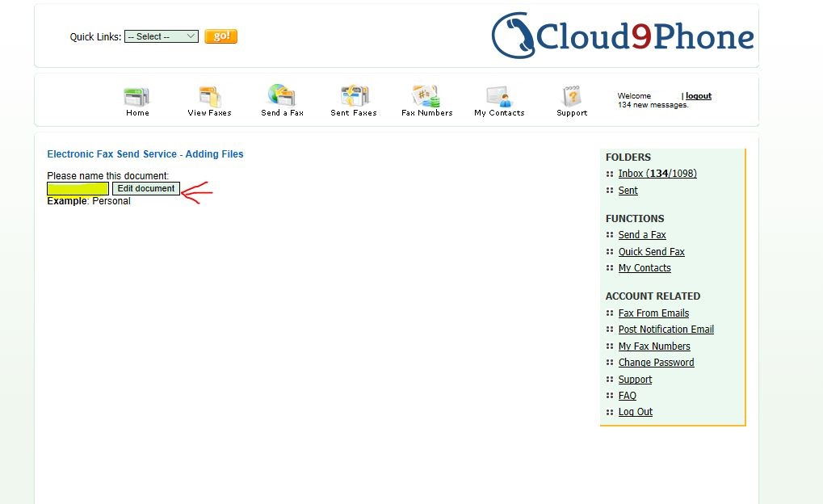This screenshot has width=823, height=504.
Task: Click the Edit document button
Action: pos(146,188)
